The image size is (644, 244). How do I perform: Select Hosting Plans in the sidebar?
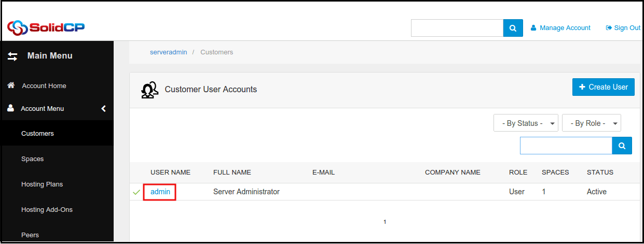click(42, 184)
